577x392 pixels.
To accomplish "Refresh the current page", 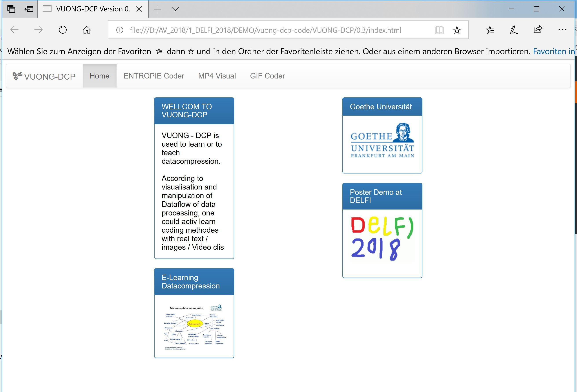I will (62, 30).
